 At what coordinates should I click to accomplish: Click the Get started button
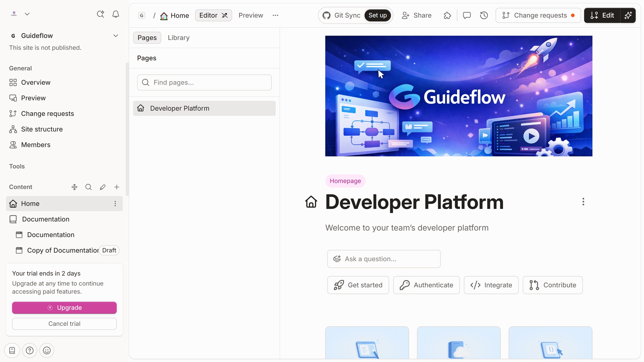(x=358, y=285)
